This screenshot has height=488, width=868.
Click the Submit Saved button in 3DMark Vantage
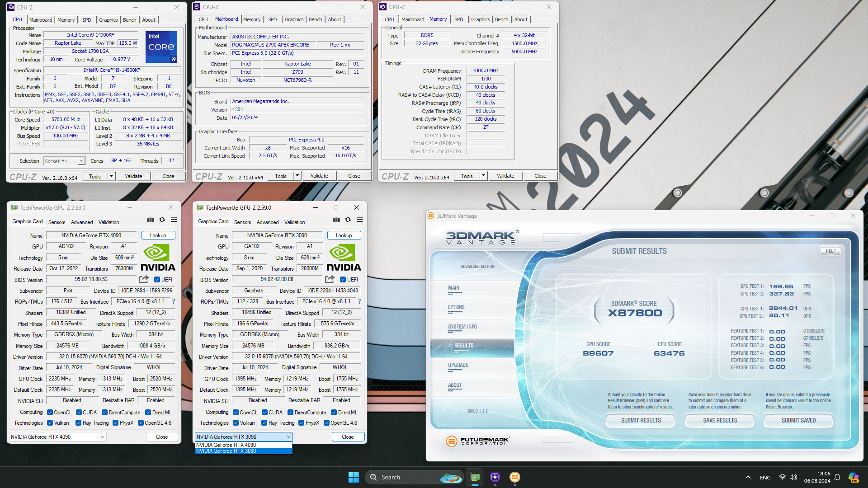pos(799,420)
